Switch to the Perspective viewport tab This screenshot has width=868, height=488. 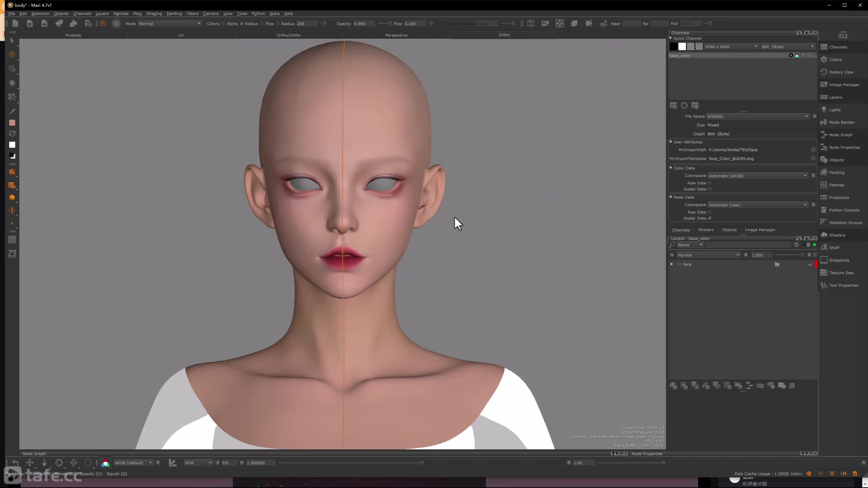(396, 35)
